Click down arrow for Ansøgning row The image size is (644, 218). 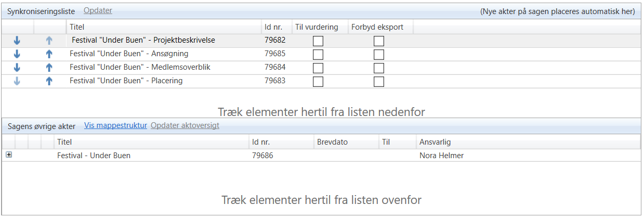tap(17, 54)
